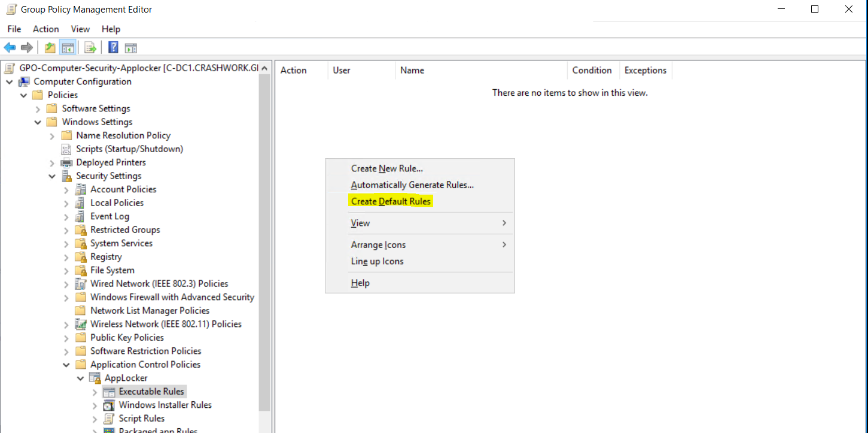The image size is (868, 433).
Task: Open the Action menu
Action: [46, 29]
